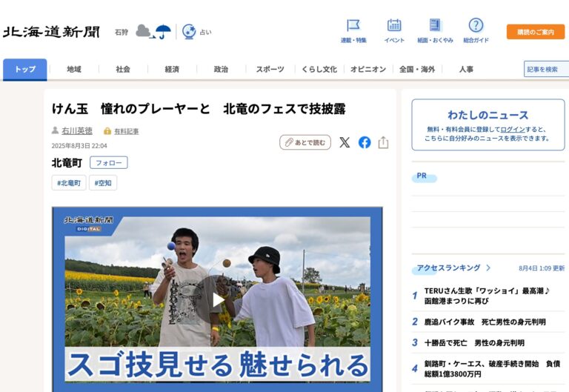The height and width of the screenshot is (392, 569).
Task: Open the 連載・特集 flag icon
Action: (353, 26)
